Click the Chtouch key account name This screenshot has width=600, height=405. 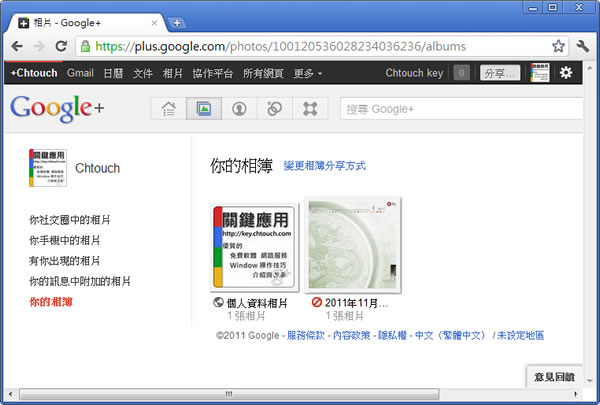[x=414, y=73]
